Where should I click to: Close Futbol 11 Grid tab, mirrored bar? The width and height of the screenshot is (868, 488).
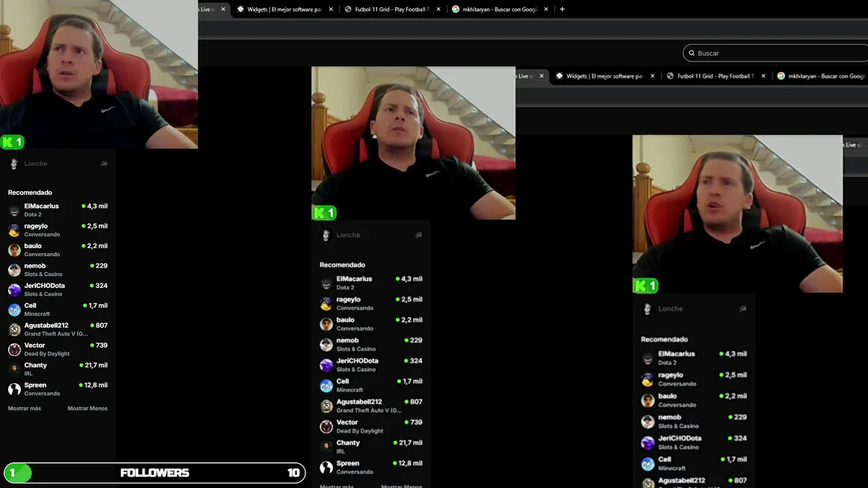click(763, 76)
